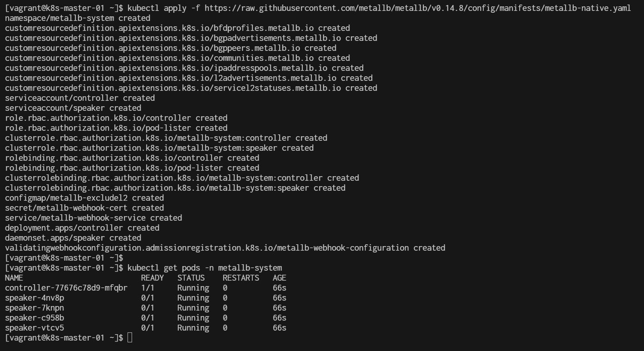
Task: Click the speaker-7knpn pod name
Action: coord(34,308)
